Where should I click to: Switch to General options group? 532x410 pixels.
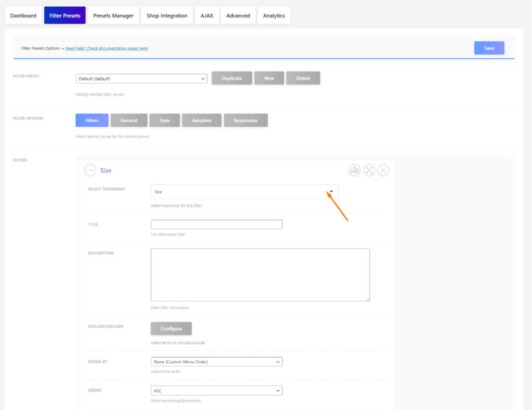point(129,120)
